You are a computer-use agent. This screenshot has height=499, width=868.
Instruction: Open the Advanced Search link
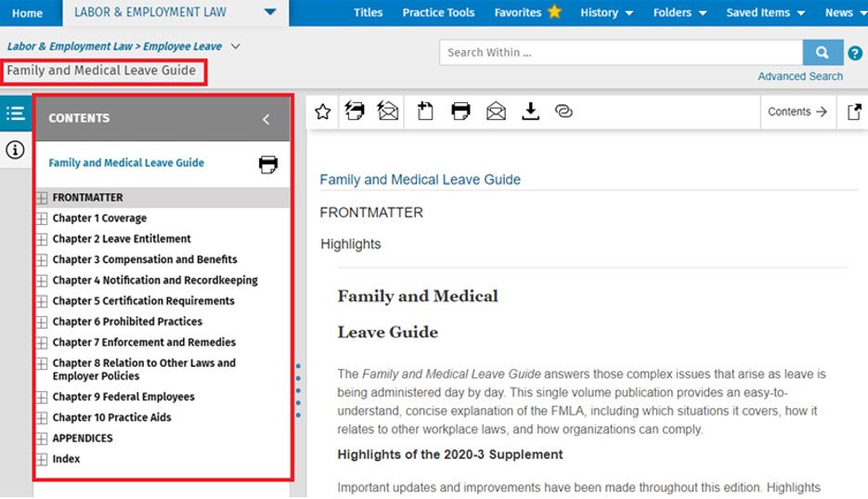[x=800, y=76]
